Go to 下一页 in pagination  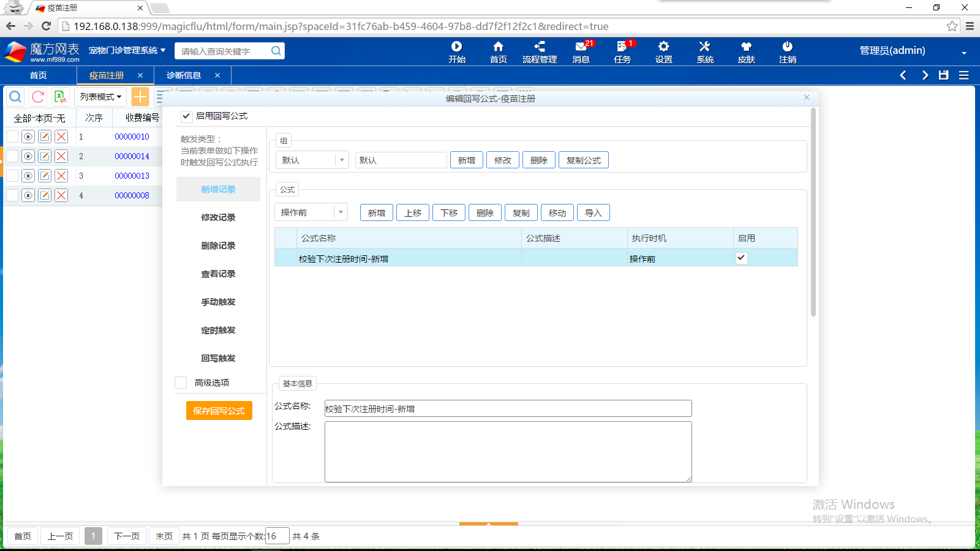(127, 536)
